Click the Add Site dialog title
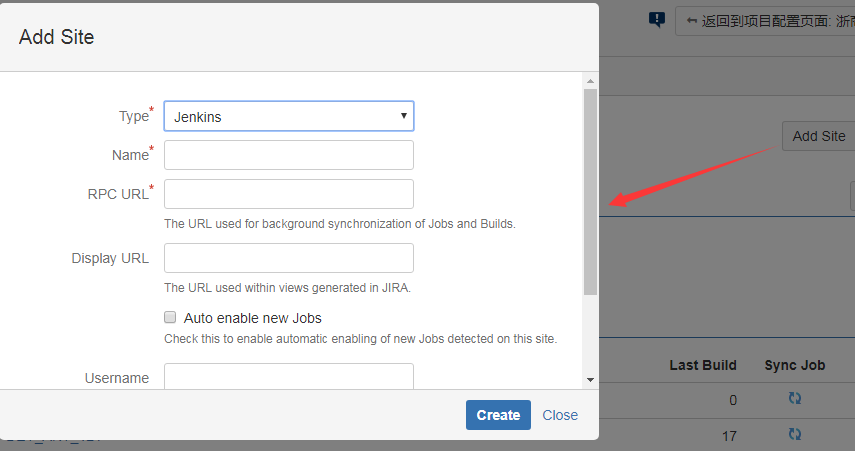Viewport: 855px width, 451px height. 57,37
